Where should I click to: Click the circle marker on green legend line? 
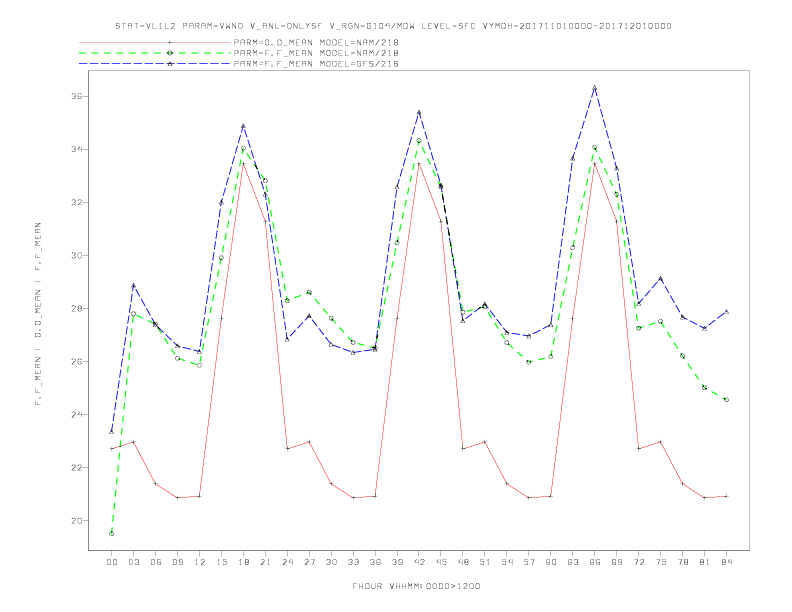(170, 53)
